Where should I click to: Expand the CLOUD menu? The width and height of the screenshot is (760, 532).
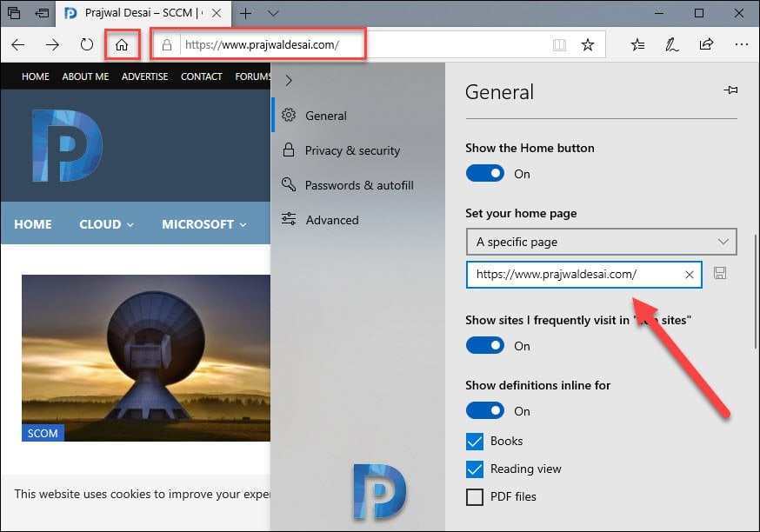point(106,224)
